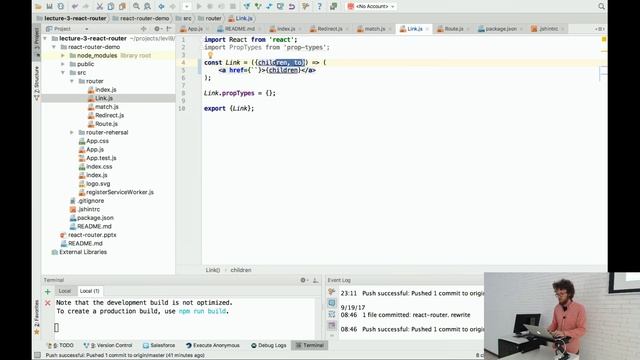Click the Link() breadcrumb below the editor
This screenshot has width=640, height=360.
213,270
